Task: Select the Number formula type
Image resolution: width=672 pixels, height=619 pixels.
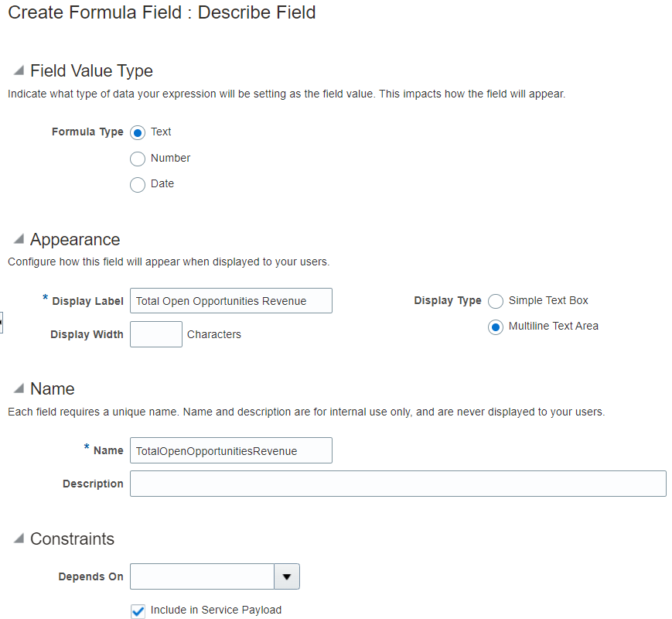Action: pyautogui.click(x=138, y=159)
